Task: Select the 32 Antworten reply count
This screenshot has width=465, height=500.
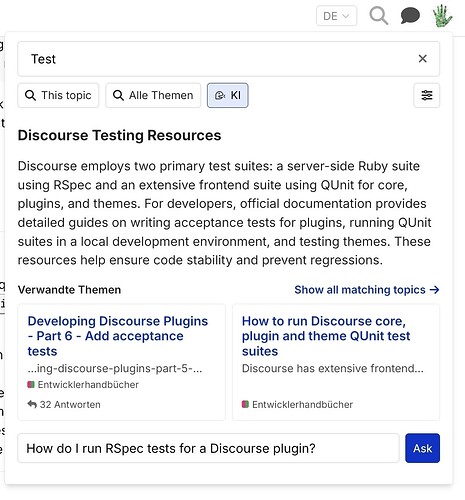Action: (64, 404)
